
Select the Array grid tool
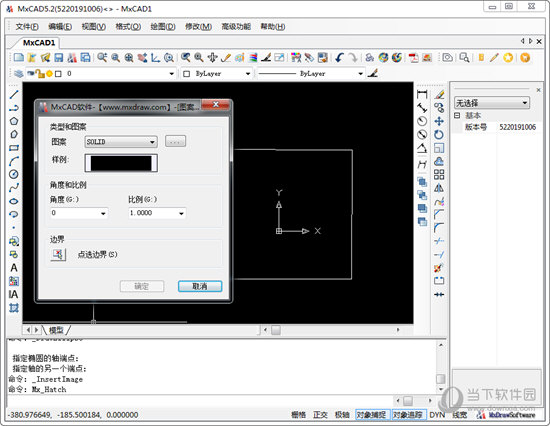439,174
